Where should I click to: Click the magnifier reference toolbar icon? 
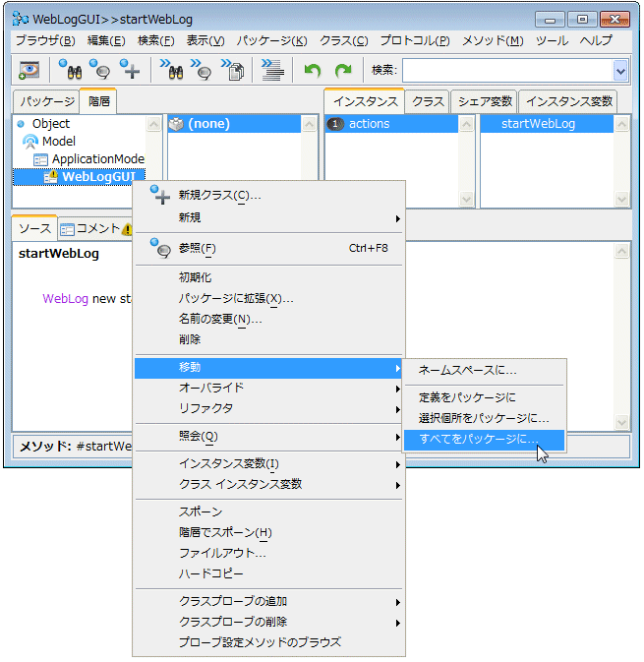99,70
